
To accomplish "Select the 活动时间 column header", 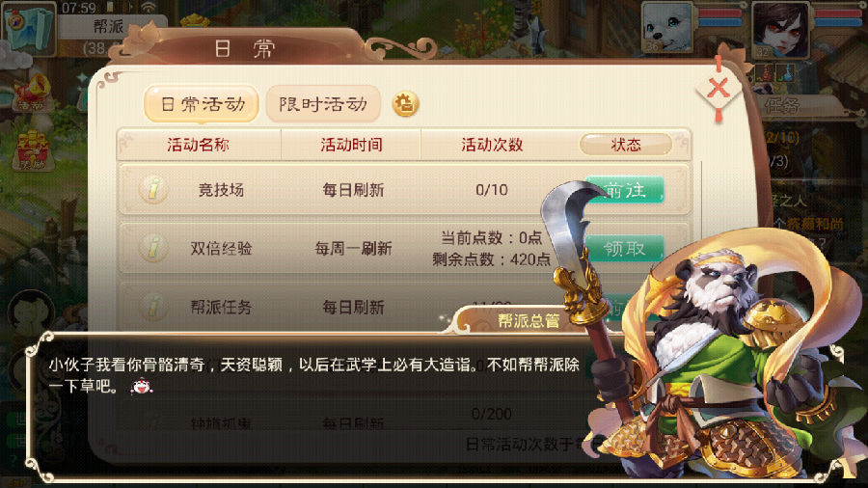I will [351, 145].
